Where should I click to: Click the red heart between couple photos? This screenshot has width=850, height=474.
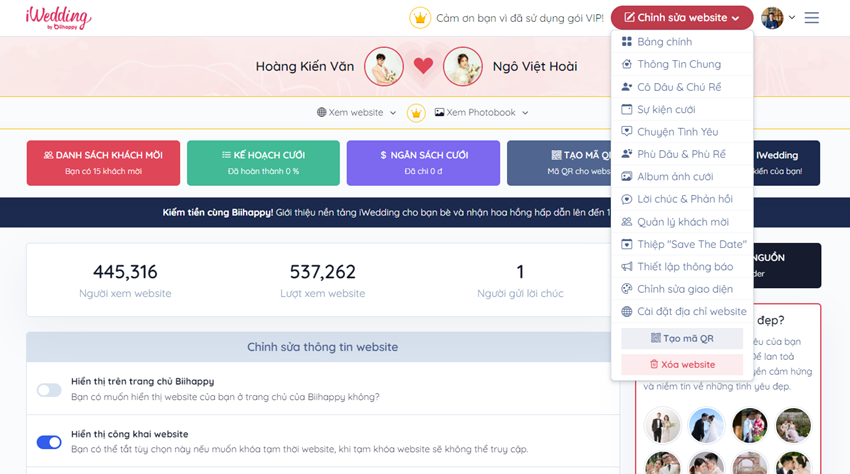tap(423, 66)
